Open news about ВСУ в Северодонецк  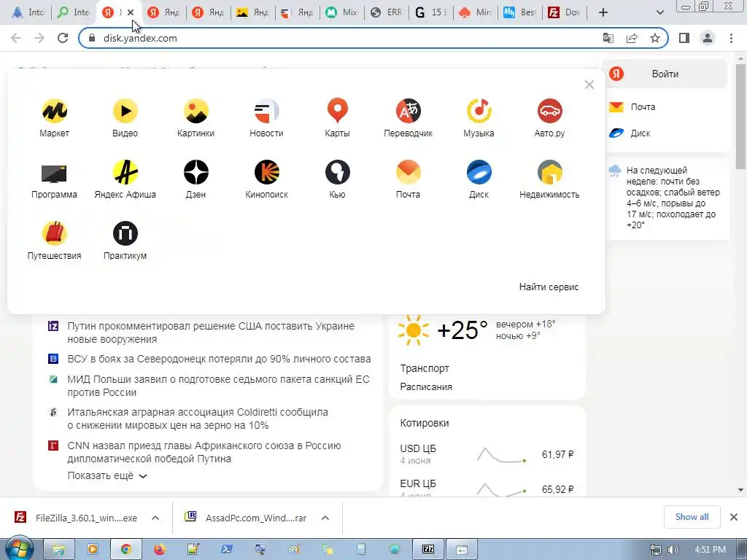[x=219, y=359]
